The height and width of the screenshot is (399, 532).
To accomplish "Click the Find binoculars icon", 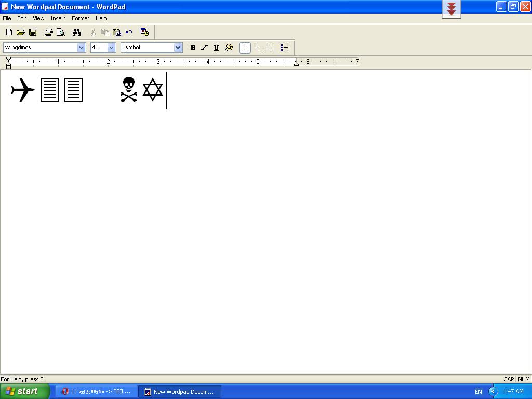I will point(77,32).
